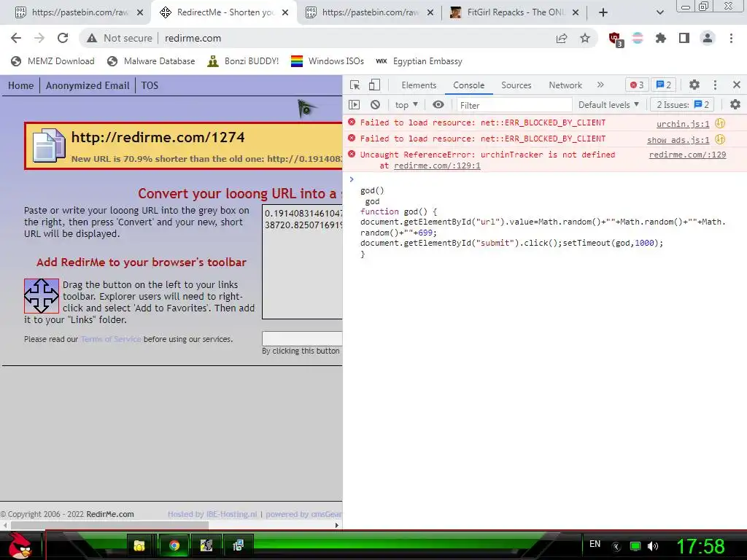
Task: Switch to the FitGirl Repacks browser tab
Action: coord(514,12)
